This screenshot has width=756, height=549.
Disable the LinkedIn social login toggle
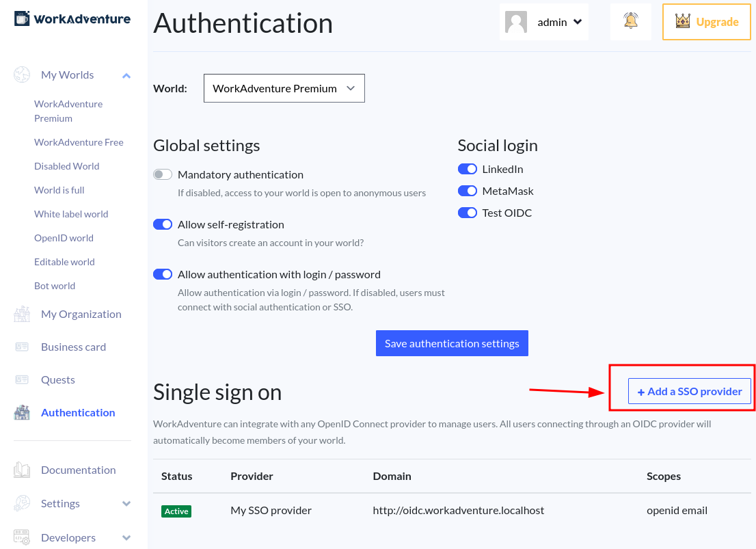[467, 169]
